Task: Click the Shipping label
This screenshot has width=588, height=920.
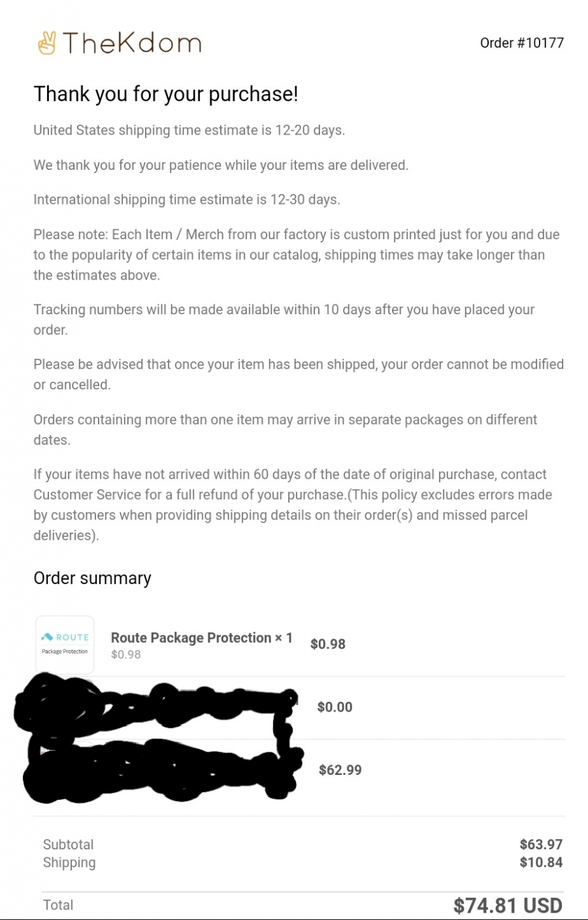Action: (69, 862)
